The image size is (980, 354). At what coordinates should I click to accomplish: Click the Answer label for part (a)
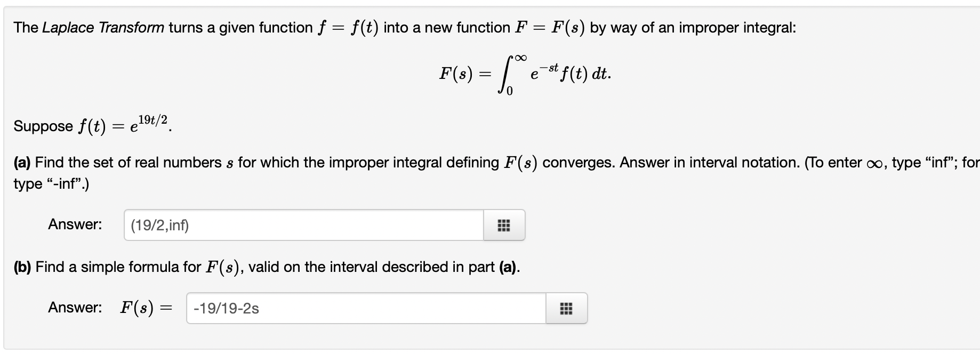[75, 224]
